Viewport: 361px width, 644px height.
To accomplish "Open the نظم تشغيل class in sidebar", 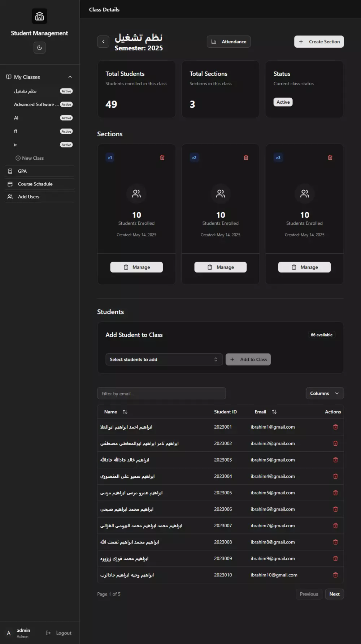I will [25, 91].
